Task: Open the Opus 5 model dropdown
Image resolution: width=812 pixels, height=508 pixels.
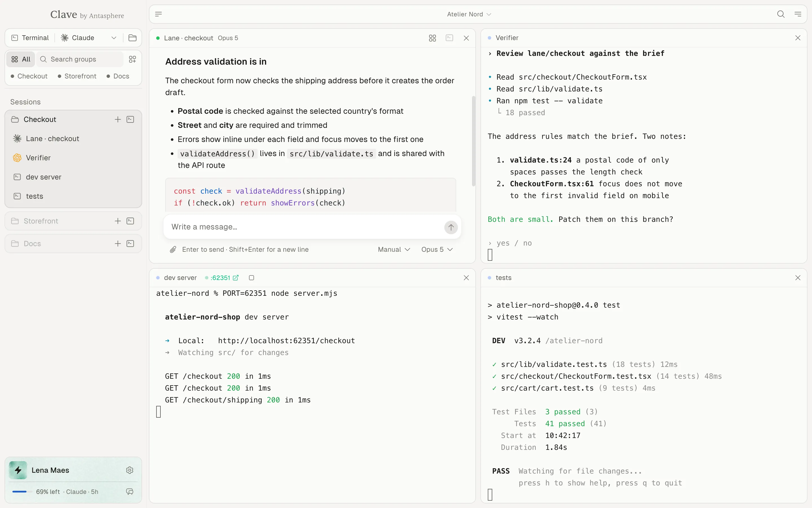Action: (437, 249)
